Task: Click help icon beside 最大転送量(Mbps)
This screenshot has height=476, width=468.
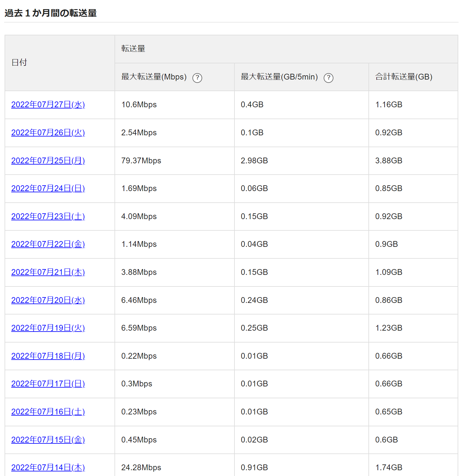Action: 197,78
